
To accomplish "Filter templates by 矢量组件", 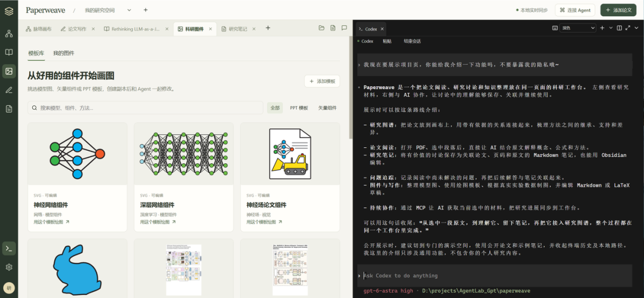I will [327, 108].
